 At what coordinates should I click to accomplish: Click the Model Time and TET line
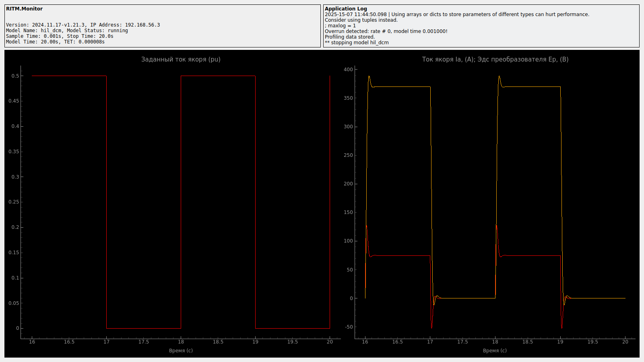(x=55, y=42)
